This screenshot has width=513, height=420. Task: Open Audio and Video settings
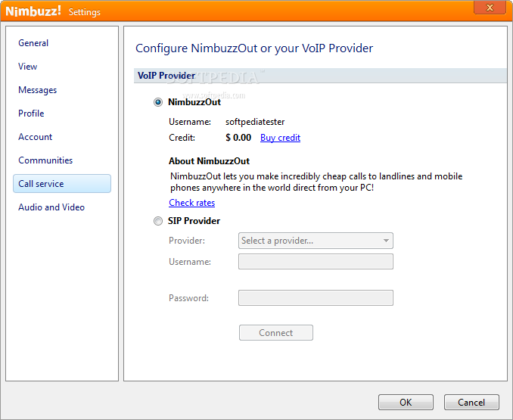click(x=51, y=207)
